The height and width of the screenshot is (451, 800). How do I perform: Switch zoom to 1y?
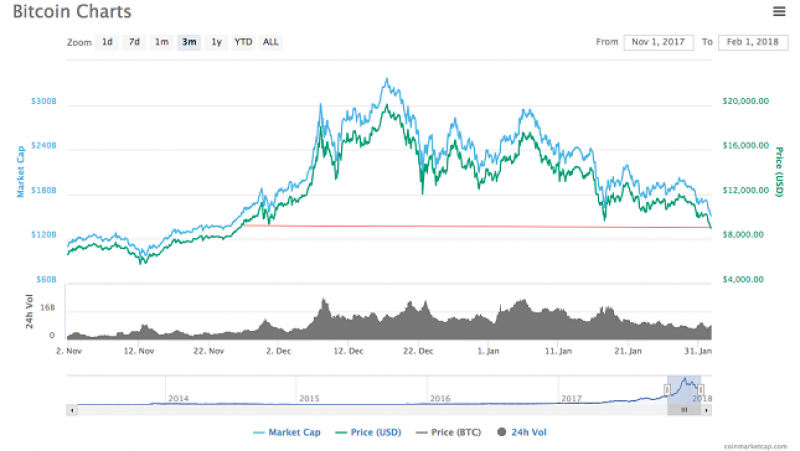point(216,42)
